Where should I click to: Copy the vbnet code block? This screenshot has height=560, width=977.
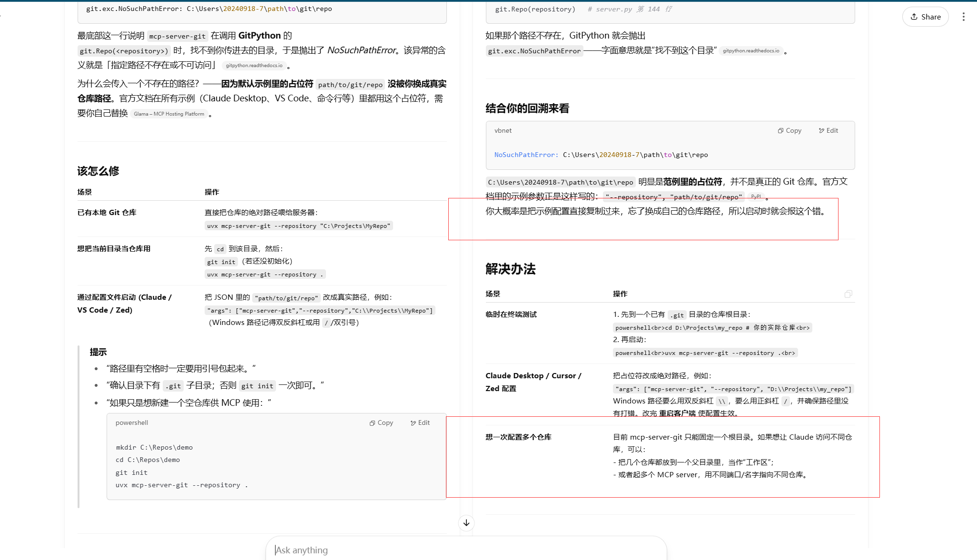[x=789, y=130]
